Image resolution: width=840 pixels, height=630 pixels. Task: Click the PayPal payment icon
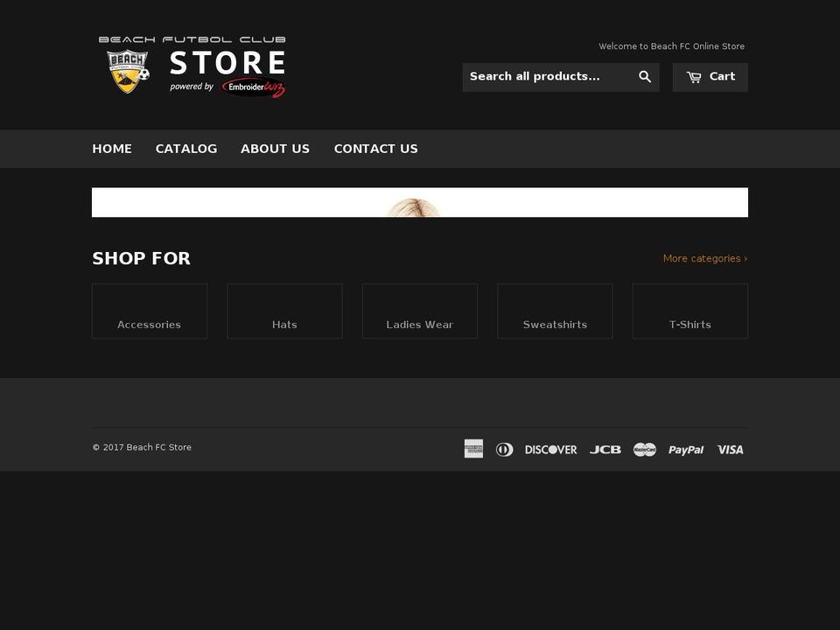686,450
